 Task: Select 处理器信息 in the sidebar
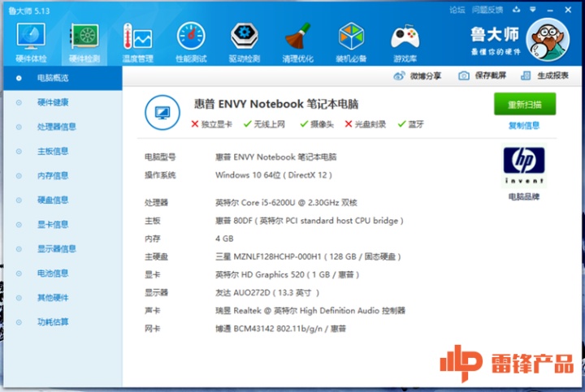point(63,127)
